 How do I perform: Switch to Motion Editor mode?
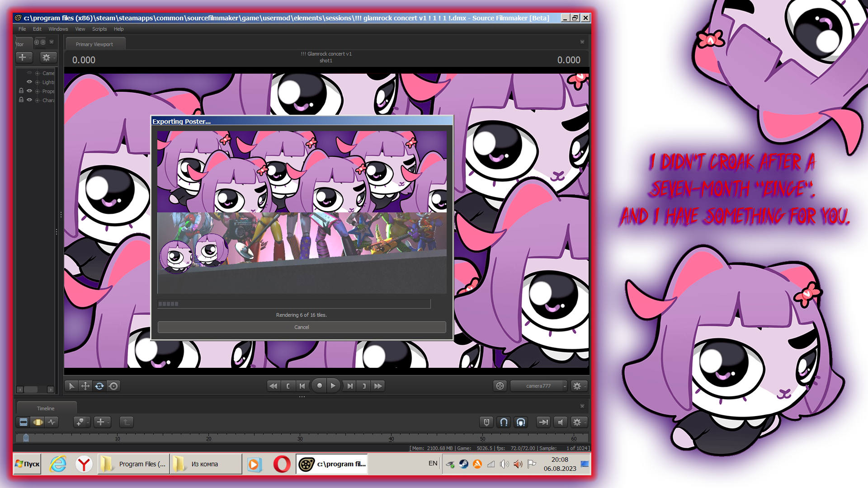pos(38,422)
